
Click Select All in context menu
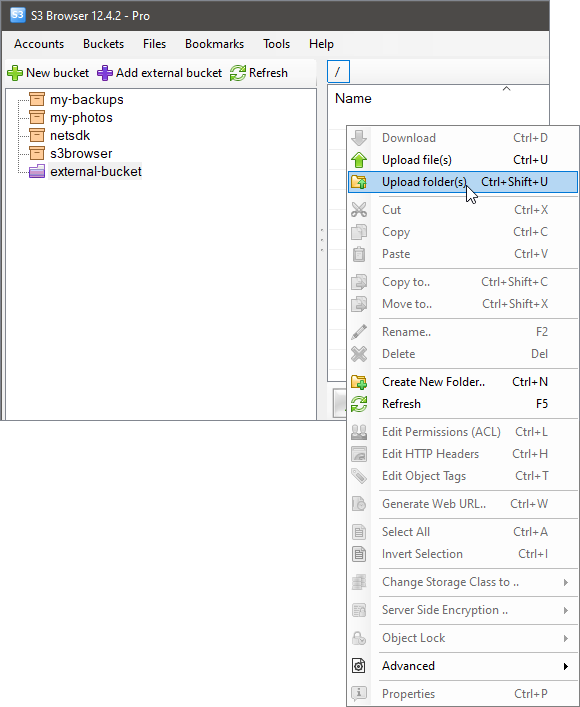click(x=463, y=532)
